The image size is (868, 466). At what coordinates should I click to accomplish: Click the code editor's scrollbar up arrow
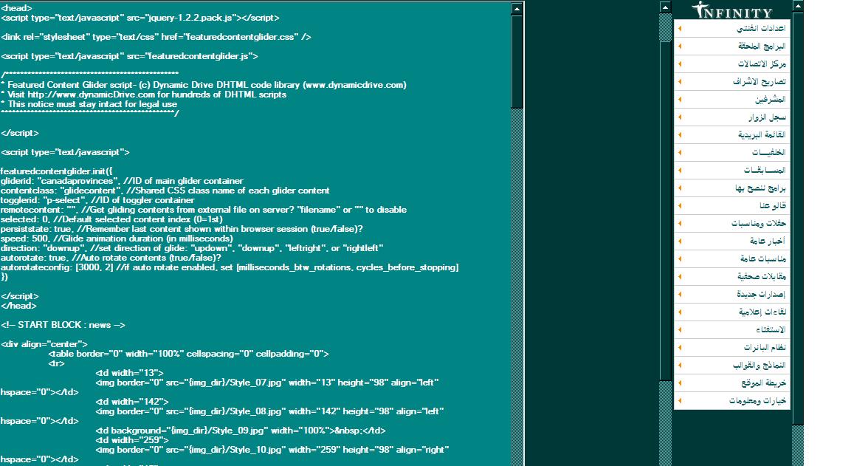click(517, 9)
